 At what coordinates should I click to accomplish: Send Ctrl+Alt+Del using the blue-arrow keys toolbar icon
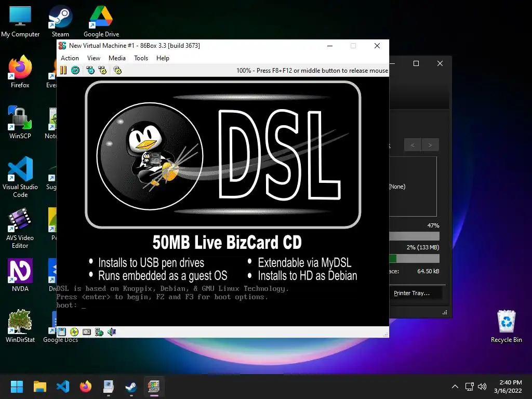pyautogui.click(x=90, y=70)
